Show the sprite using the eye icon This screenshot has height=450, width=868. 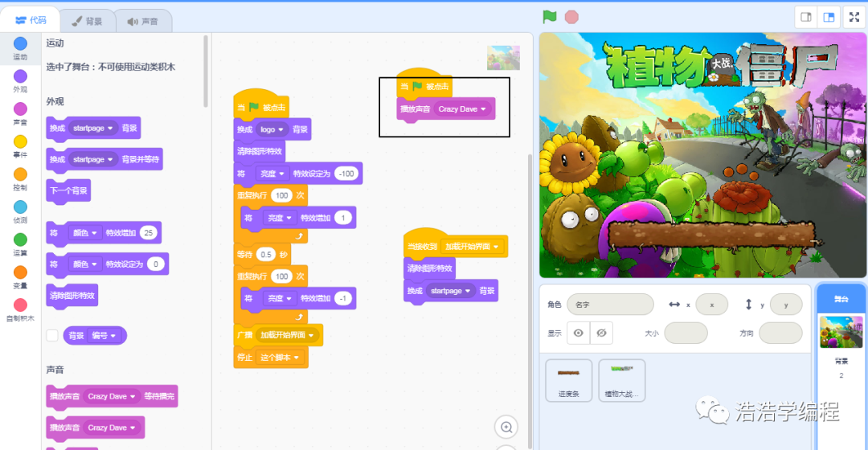(x=579, y=333)
